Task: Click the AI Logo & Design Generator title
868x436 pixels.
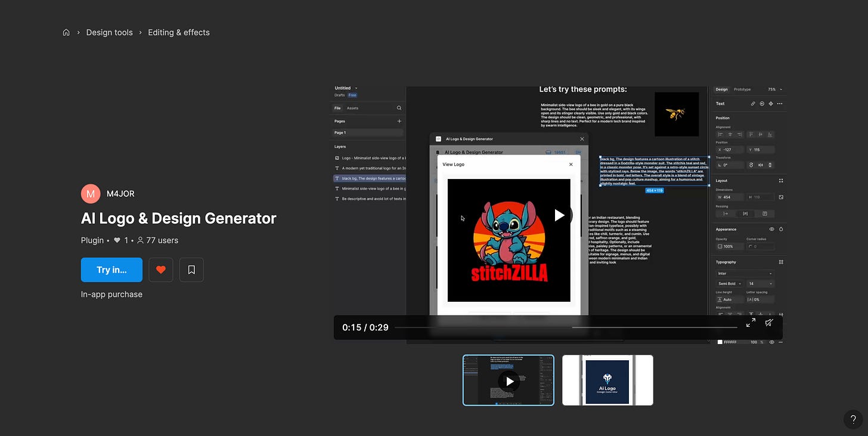Action: click(179, 218)
